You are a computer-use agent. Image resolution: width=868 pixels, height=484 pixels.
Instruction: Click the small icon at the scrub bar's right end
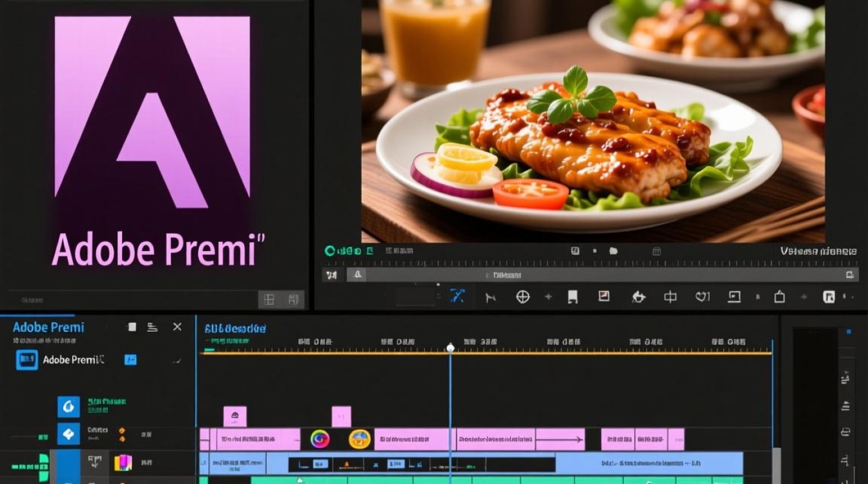tap(849, 275)
